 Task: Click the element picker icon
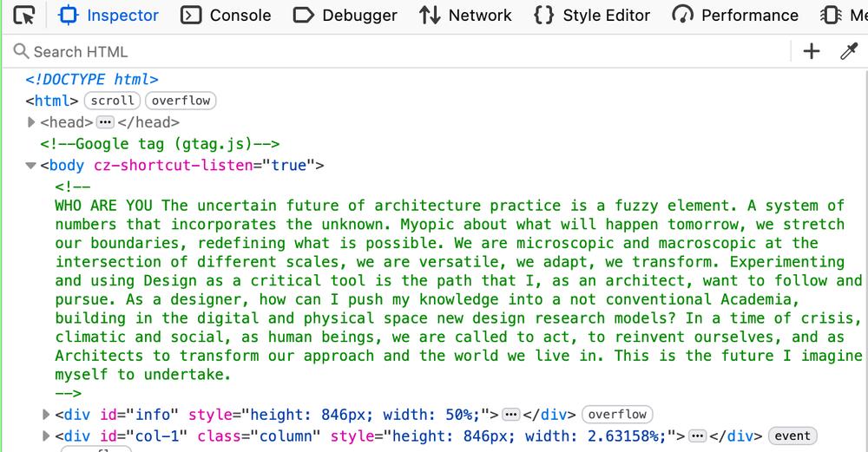click(x=25, y=16)
